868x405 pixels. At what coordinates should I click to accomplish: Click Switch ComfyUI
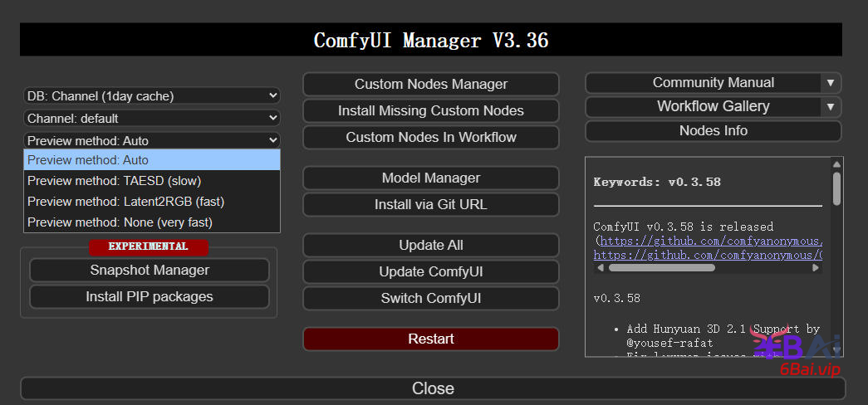[430, 298]
